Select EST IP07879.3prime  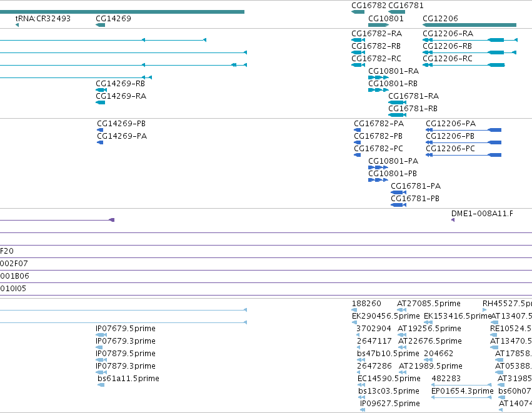tap(126, 367)
